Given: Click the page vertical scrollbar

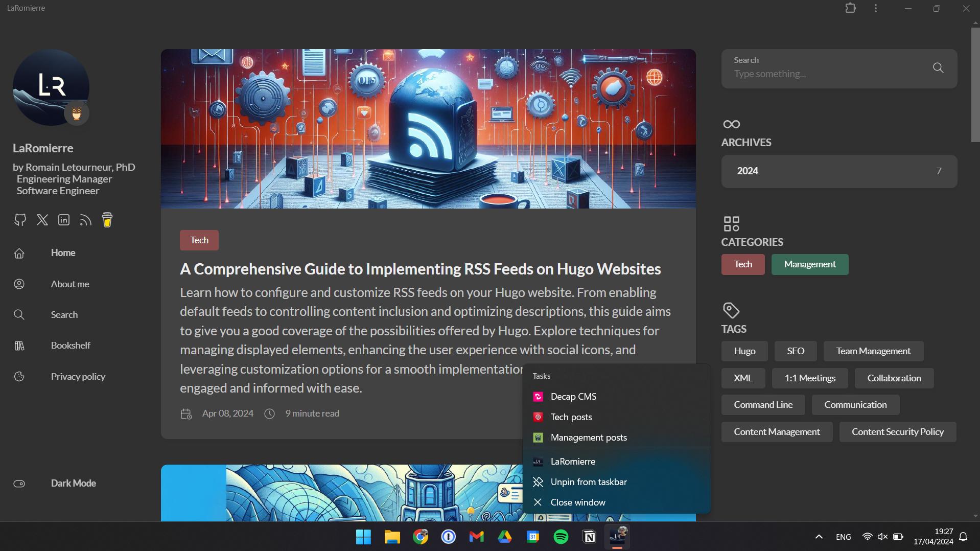Looking at the screenshot, I should coord(975,84).
